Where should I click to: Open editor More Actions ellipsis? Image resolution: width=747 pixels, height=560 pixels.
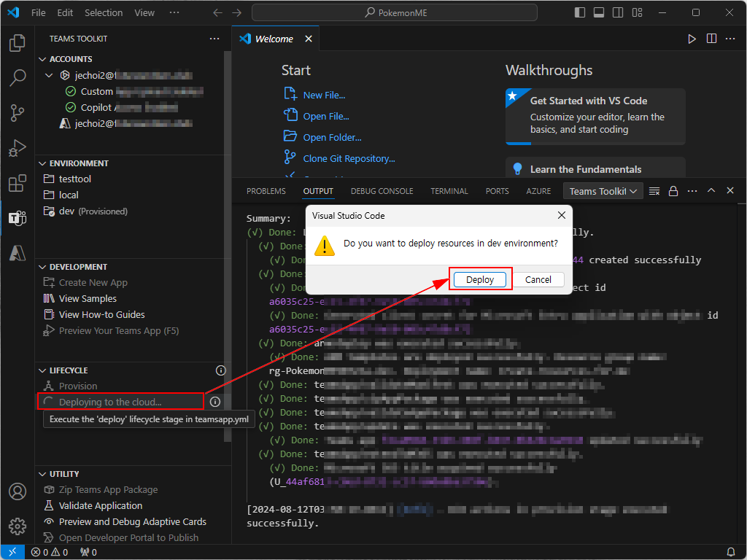tap(730, 39)
